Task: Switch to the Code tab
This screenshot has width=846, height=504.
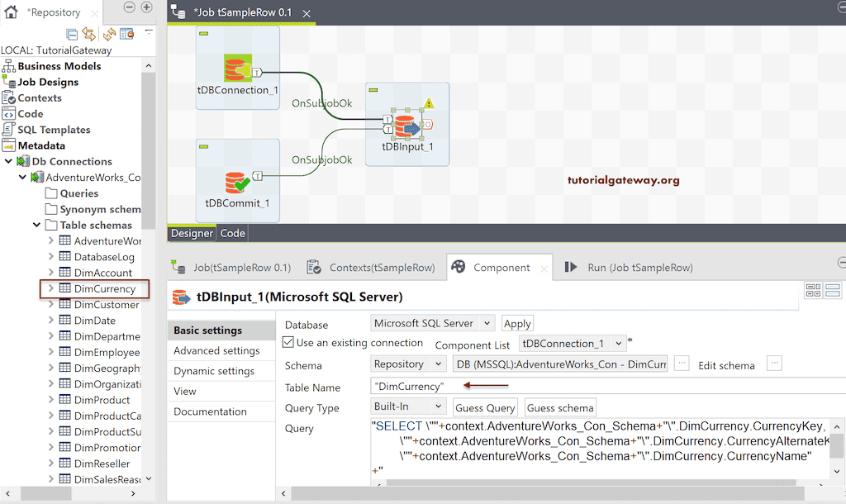Action: [x=232, y=233]
